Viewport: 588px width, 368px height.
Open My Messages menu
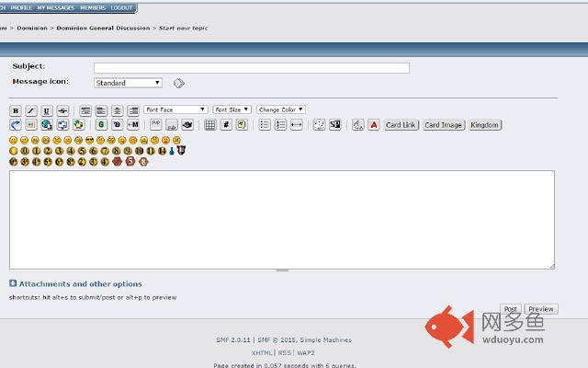pos(56,8)
